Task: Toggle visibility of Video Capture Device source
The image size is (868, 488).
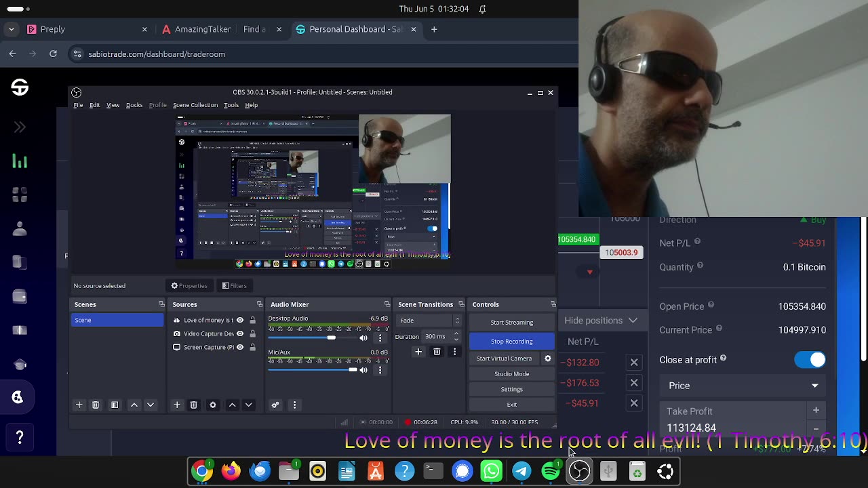Action: coord(240,333)
